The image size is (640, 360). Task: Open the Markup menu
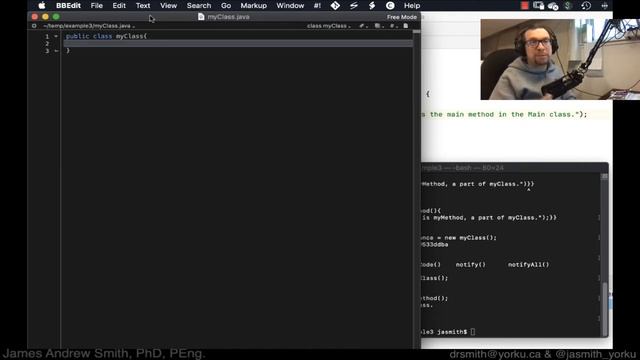click(x=253, y=6)
